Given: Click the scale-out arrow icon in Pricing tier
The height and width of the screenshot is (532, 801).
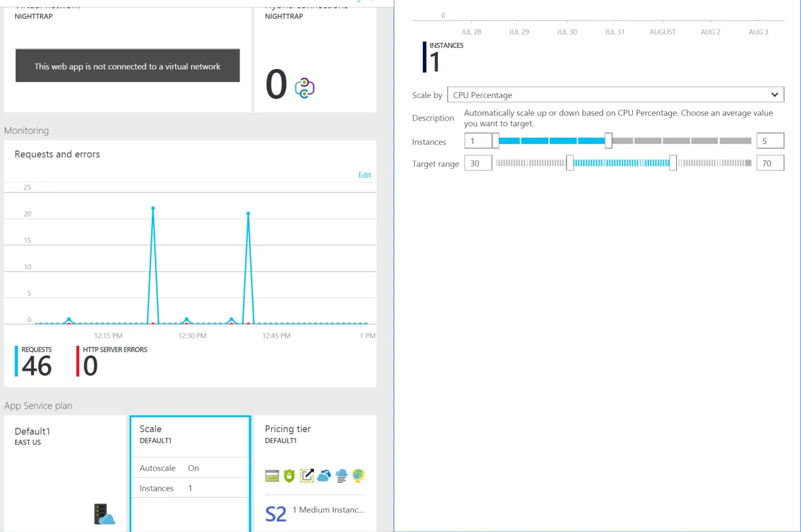Looking at the screenshot, I should 307,476.
